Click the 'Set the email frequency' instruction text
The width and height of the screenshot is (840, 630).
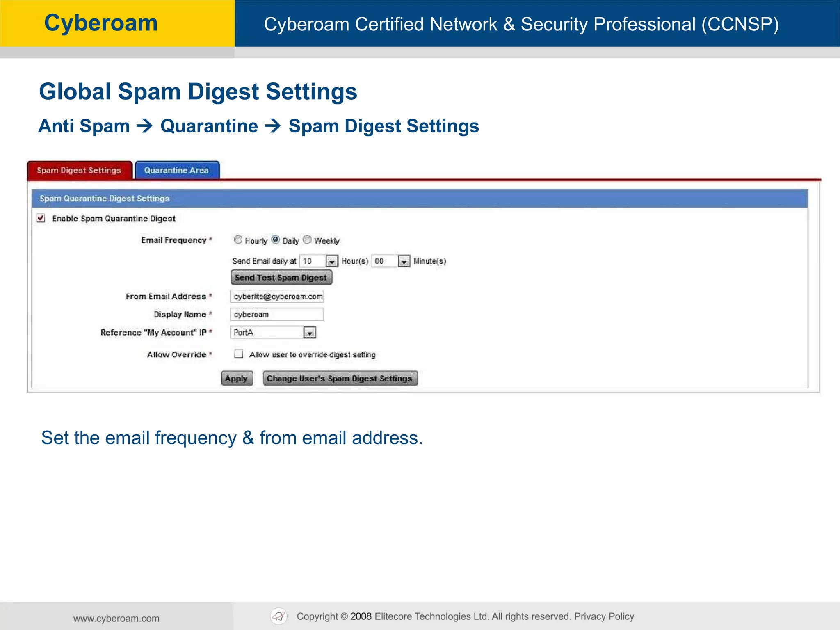(x=232, y=438)
